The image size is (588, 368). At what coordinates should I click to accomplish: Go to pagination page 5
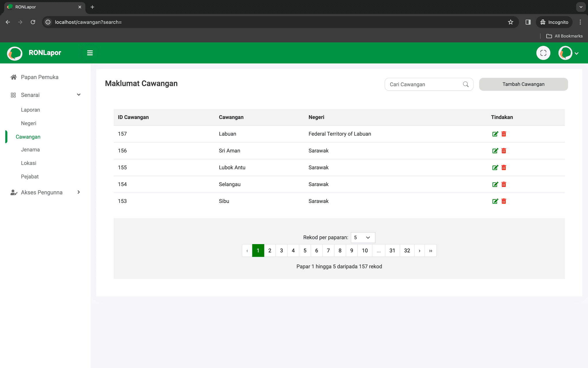tap(305, 251)
